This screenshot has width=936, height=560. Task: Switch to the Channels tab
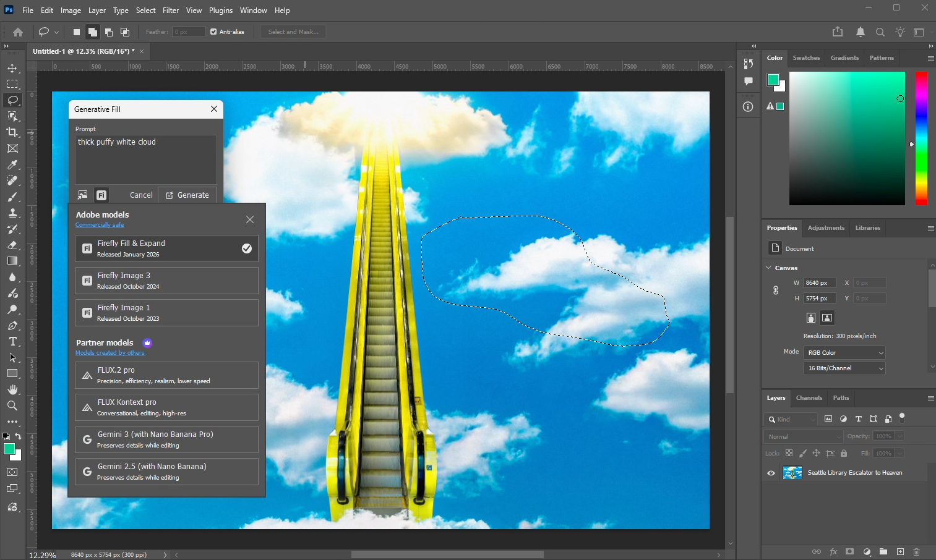tap(808, 398)
